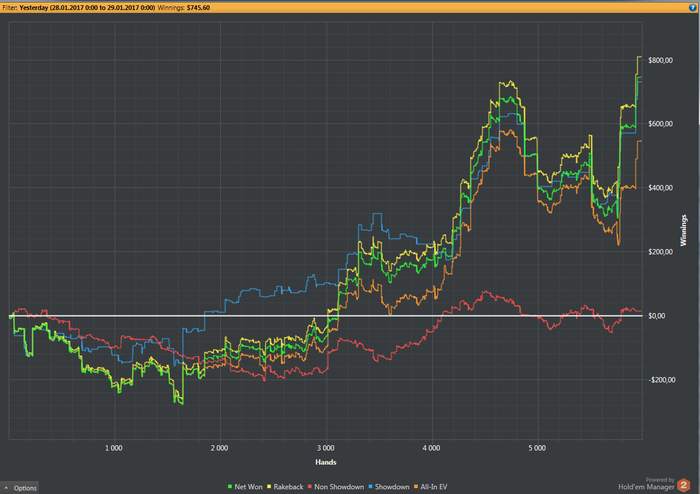Click the orange All-In EV color swatch
700x494 pixels.
pyautogui.click(x=416, y=487)
